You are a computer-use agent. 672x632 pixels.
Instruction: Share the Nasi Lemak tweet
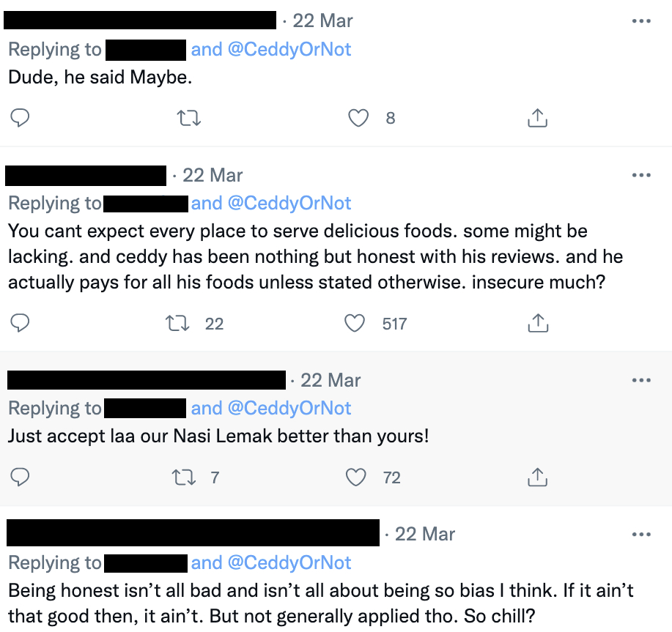pyautogui.click(x=537, y=477)
